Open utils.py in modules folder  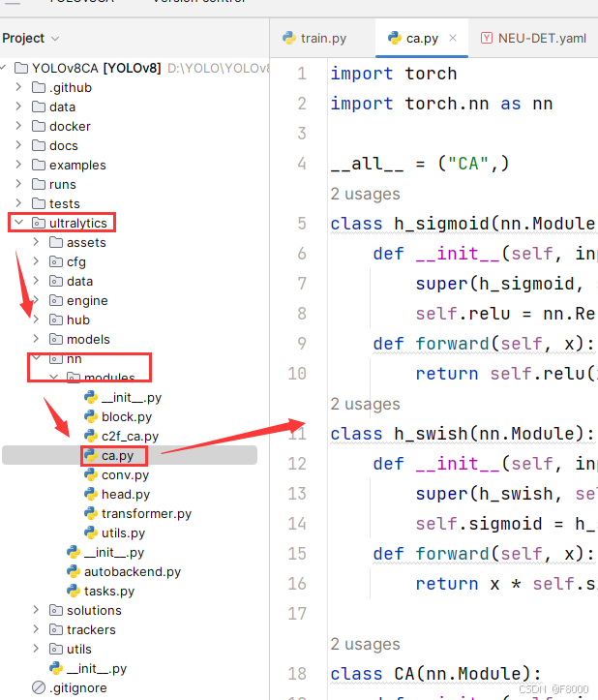click(x=123, y=533)
